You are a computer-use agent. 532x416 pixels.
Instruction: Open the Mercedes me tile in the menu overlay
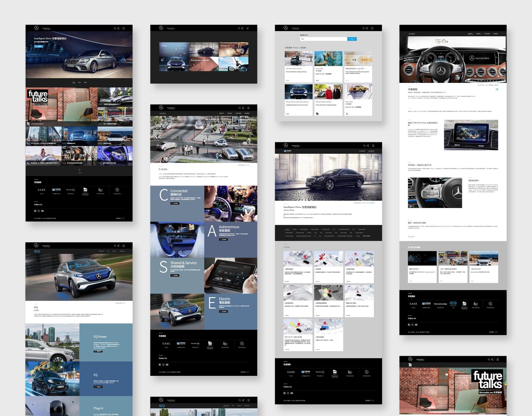pyautogui.click(x=233, y=49)
